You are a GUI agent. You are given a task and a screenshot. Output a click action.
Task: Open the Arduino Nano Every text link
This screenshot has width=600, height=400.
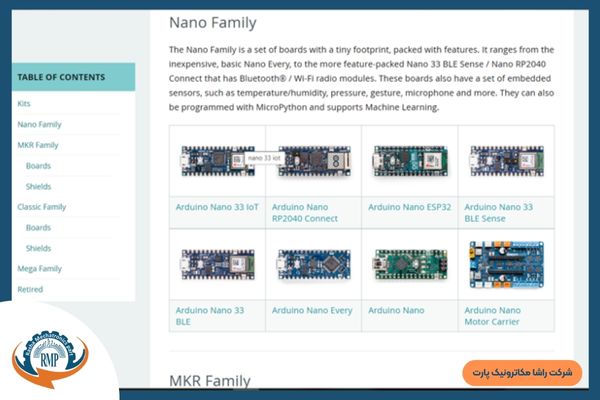tap(312, 311)
